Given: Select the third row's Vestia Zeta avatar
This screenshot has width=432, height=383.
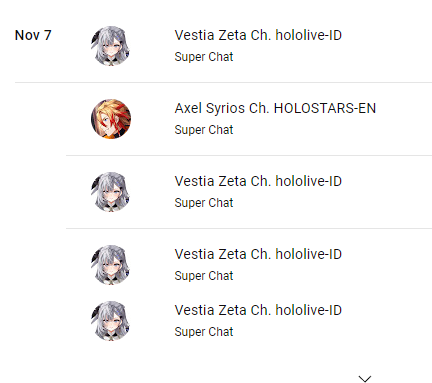Looking at the screenshot, I should click(111, 192).
